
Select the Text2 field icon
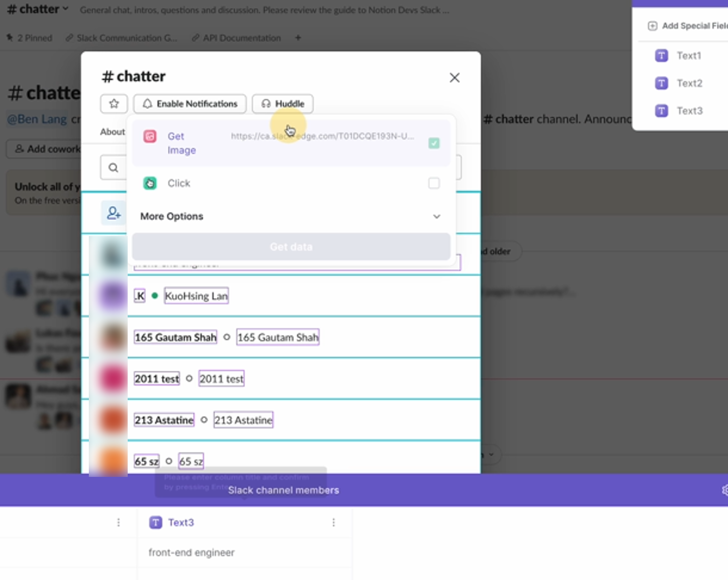point(661,83)
